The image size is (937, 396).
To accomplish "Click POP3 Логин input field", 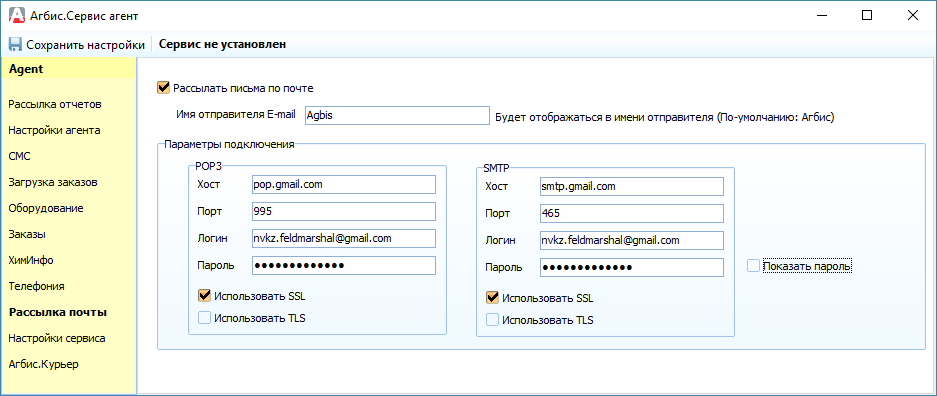I will pos(344,238).
